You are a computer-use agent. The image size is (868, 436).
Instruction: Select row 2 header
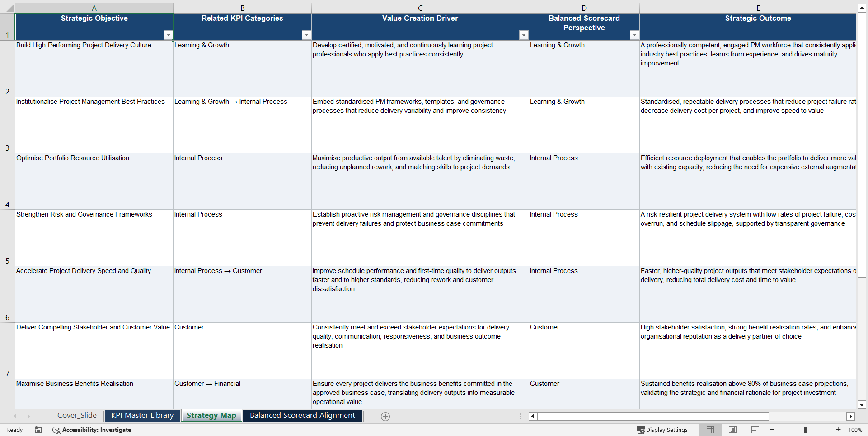[7, 69]
